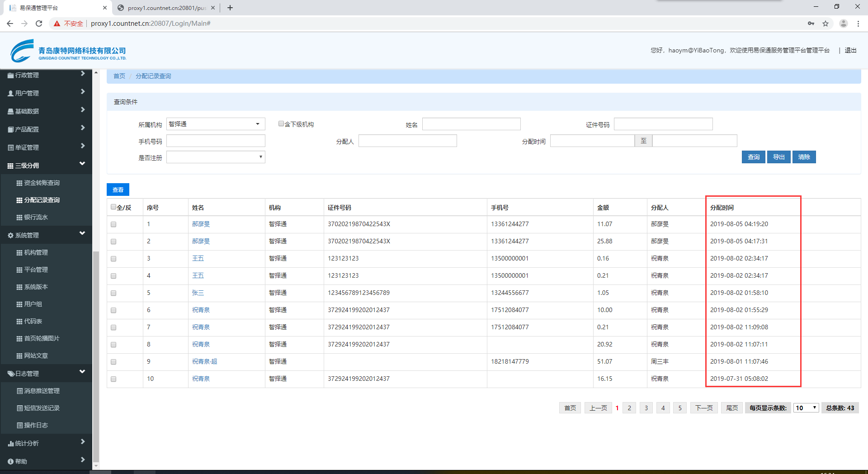Image resolution: width=868 pixels, height=474 pixels.
Task: Open 资金转账查询 in the sidebar
Action: coord(42,183)
